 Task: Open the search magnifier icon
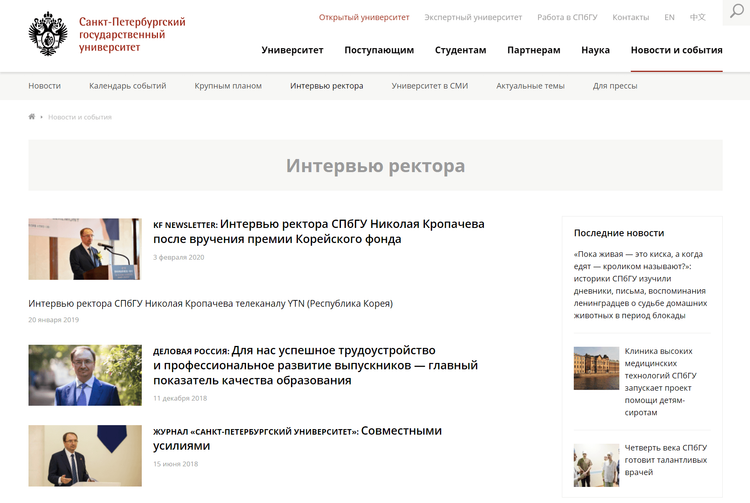[737, 11]
